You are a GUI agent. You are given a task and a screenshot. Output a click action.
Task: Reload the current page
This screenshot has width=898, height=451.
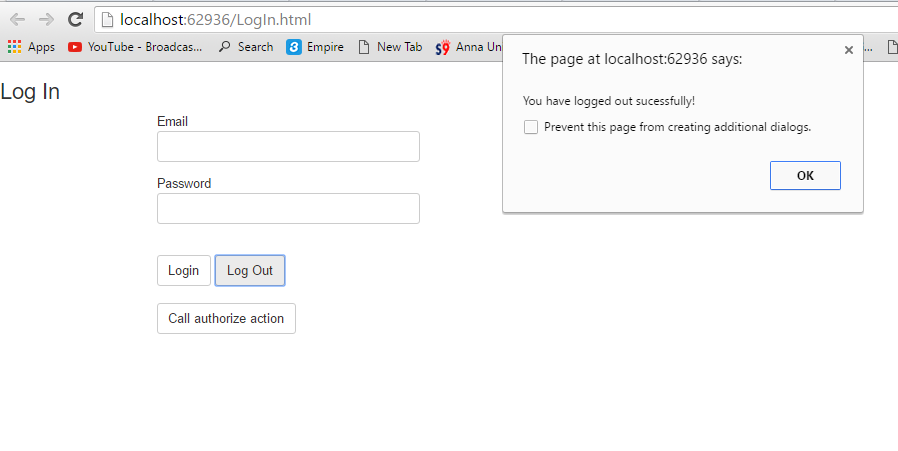coord(75,19)
